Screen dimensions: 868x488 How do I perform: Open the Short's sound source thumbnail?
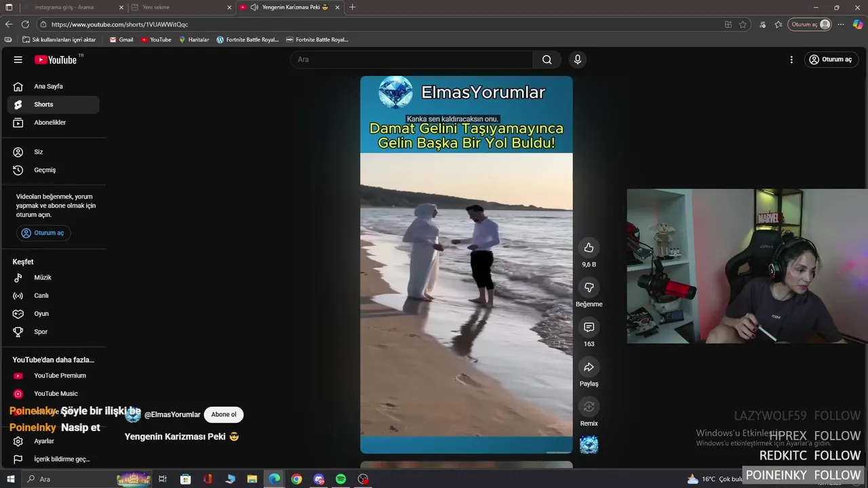[x=589, y=445]
